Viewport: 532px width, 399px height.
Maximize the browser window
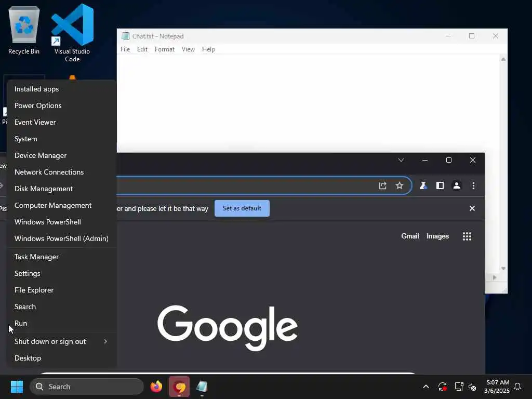[x=449, y=160]
